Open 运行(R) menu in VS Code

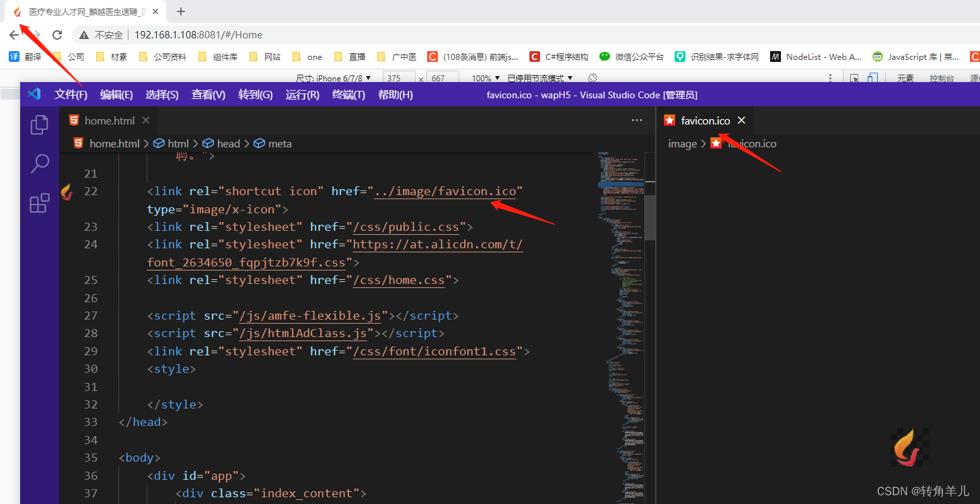coord(303,95)
